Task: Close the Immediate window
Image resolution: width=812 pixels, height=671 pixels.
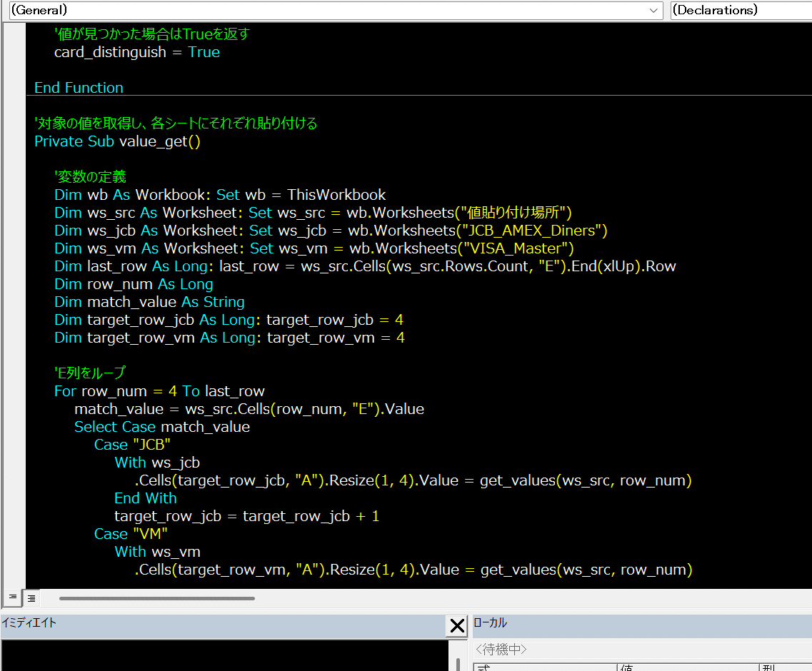Action: [457, 625]
